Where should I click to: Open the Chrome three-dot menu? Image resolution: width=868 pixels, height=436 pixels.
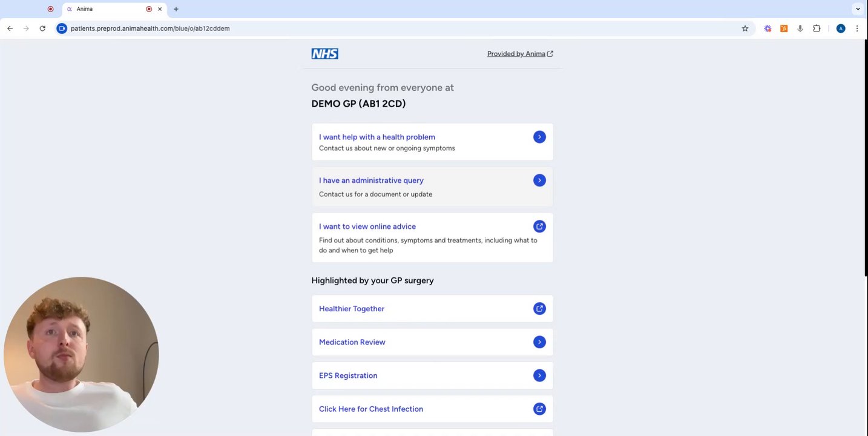pyautogui.click(x=857, y=28)
